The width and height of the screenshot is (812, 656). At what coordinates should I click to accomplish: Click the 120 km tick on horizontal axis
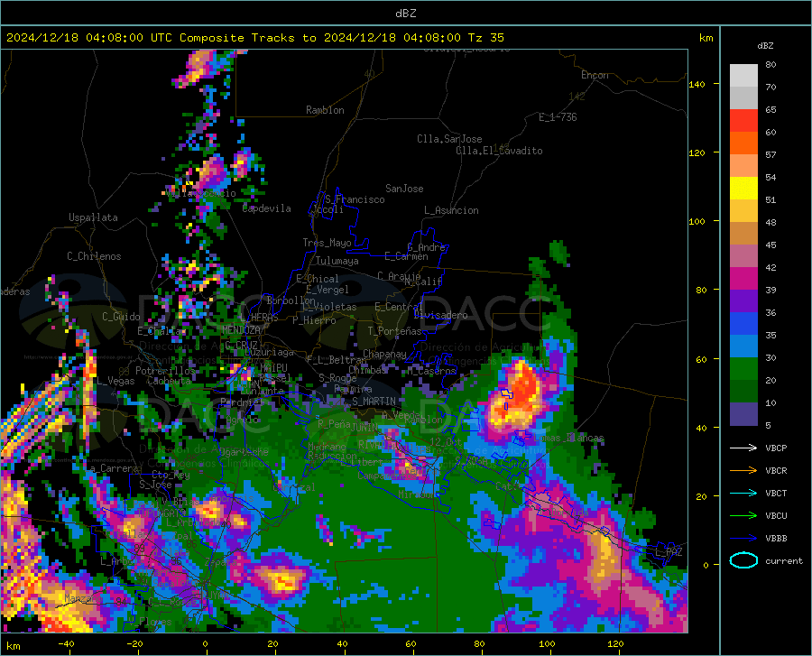pos(615,643)
